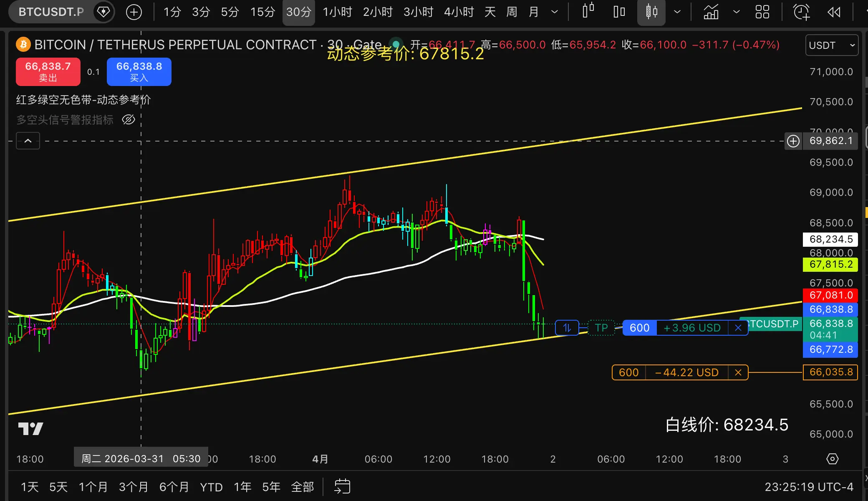Image resolution: width=868 pixels, height=501 pixels.
Task: Collapse the indicator legend chevron
Action: tap(28, 141)
